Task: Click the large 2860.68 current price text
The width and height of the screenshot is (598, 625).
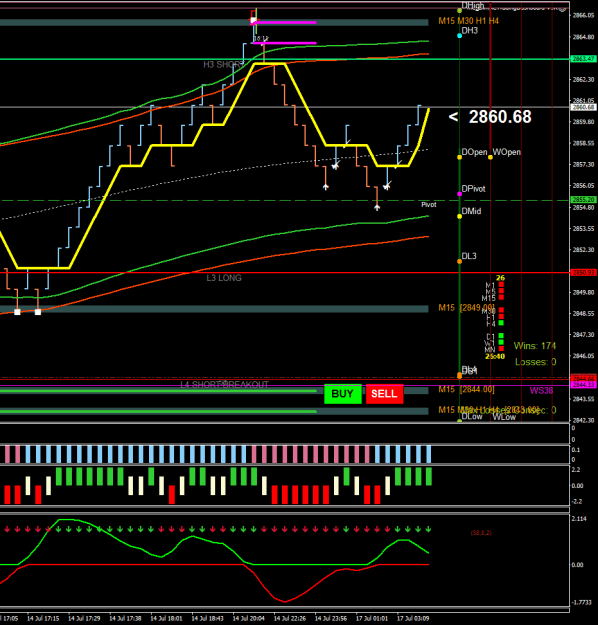Action: point(500,117)
